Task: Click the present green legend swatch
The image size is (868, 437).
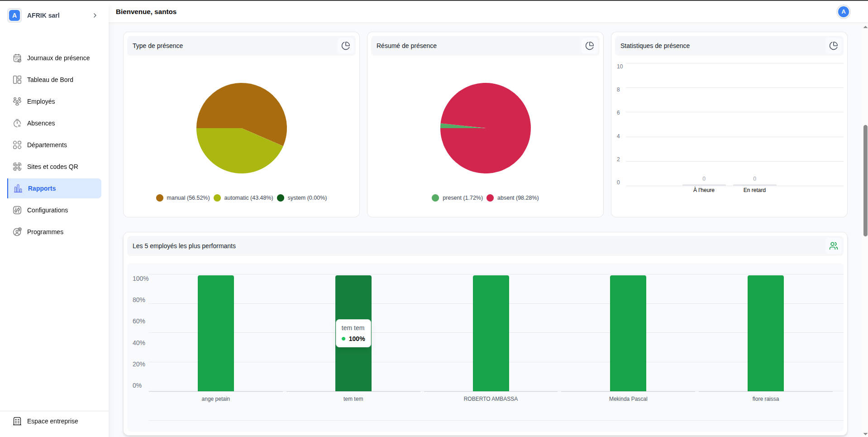Action: click(435, 198)
